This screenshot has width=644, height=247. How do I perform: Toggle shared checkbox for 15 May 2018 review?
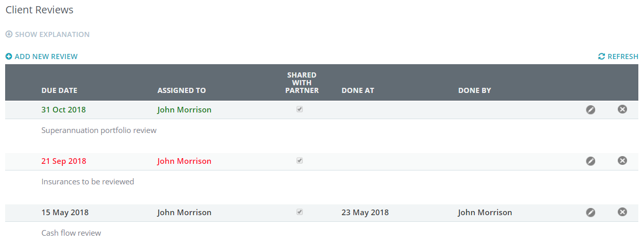point(300,212)
